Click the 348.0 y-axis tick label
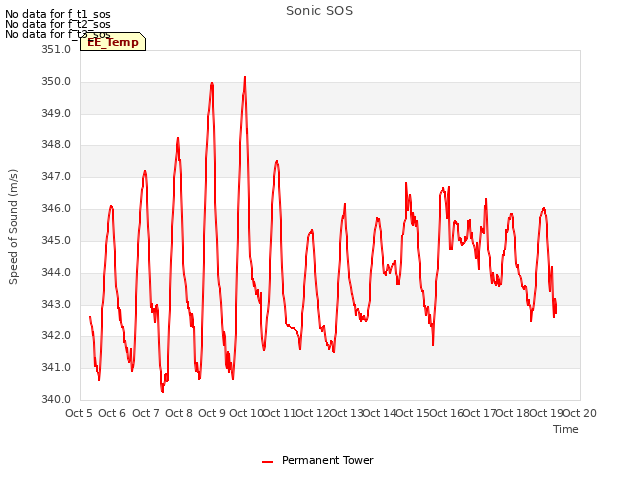 (56, 144)
